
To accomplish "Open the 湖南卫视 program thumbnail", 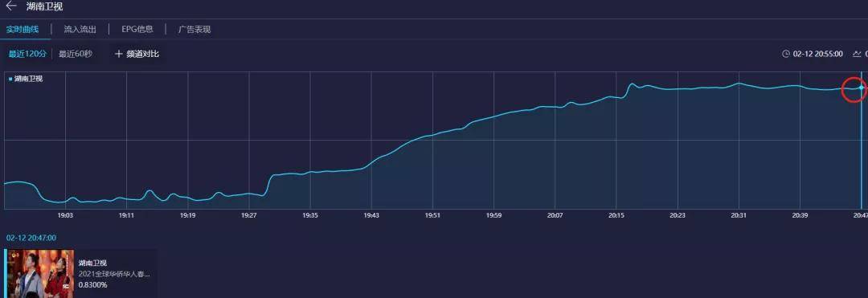I will click(x=40, y=274).
